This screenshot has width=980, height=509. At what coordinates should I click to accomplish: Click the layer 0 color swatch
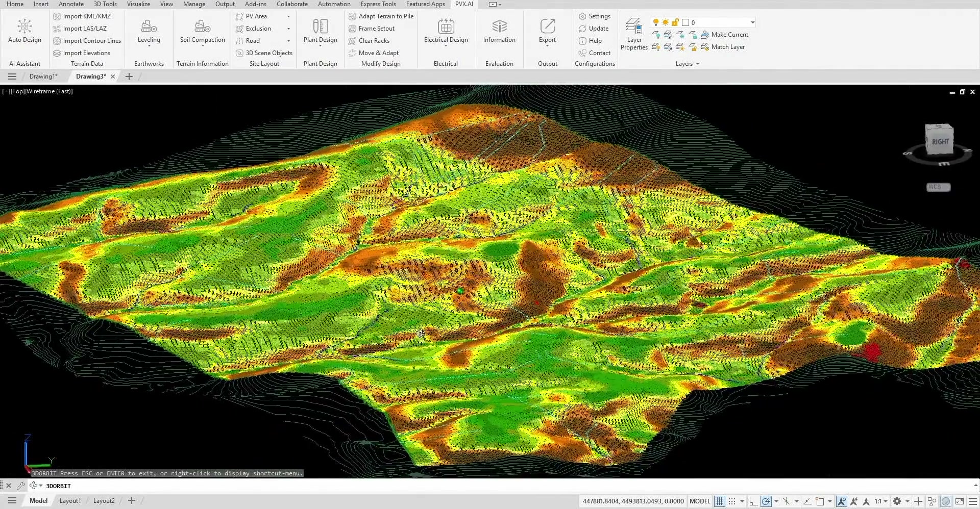coord(685,22)
